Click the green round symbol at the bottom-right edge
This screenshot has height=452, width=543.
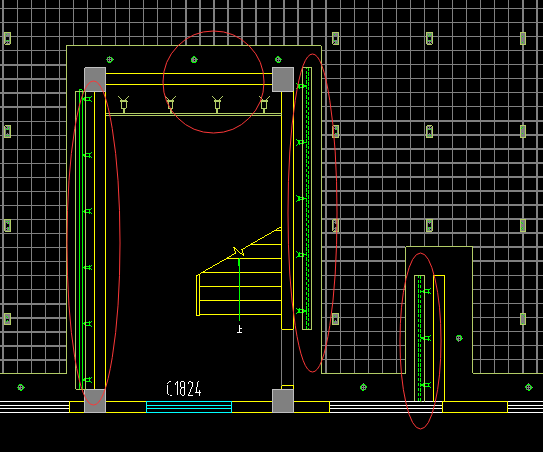529,387
